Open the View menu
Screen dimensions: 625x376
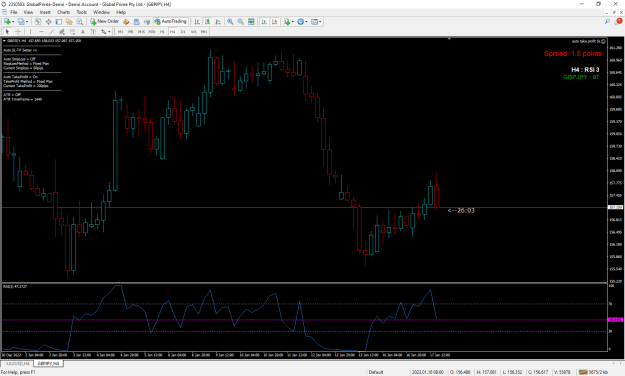point(28,12)
